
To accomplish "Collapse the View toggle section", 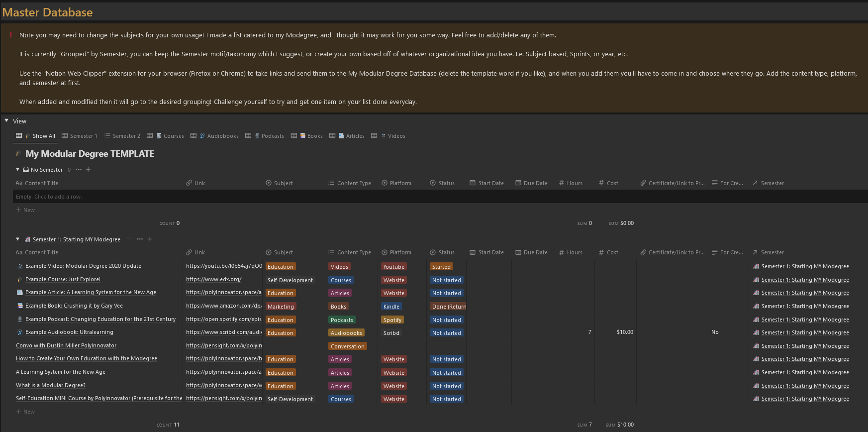I will coord(6,121).
